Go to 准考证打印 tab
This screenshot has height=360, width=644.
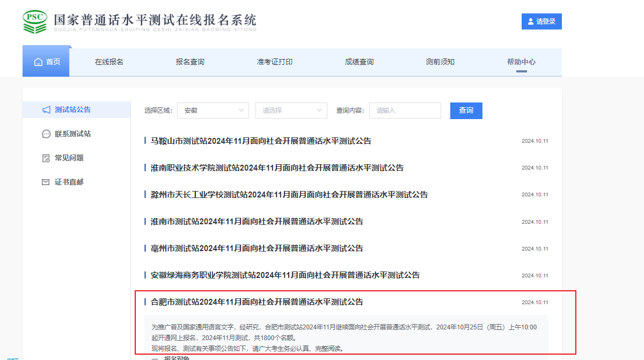coord(274,62)
